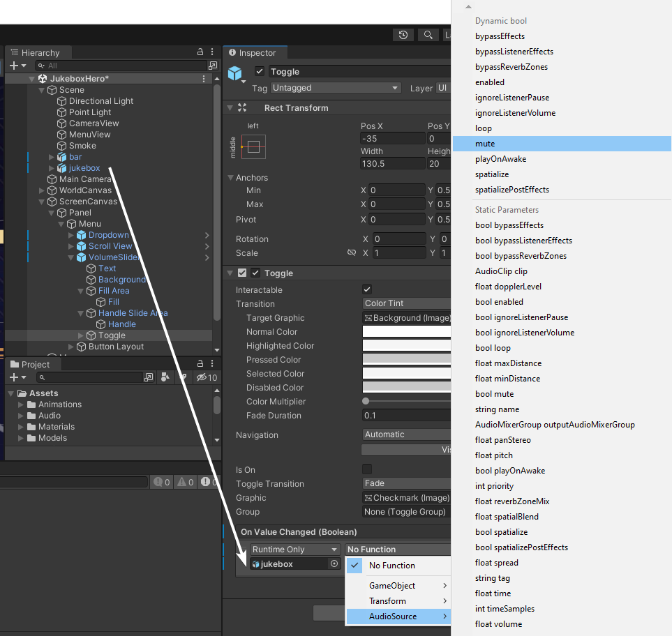Screen dimensions: 672x636
Task: Open the Audio folder in Project
Action: [50, 416]
